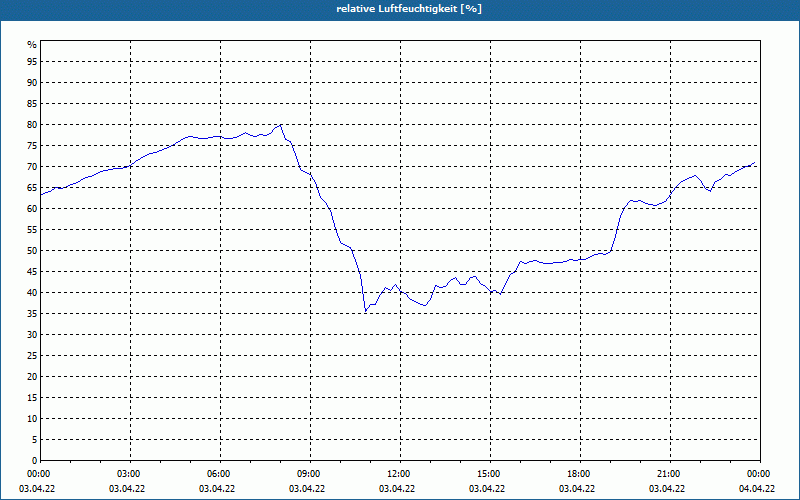Click the humidity curve minimum near 35%
Image resolution: width=800 pixels, height=500 pixels.
365,311
